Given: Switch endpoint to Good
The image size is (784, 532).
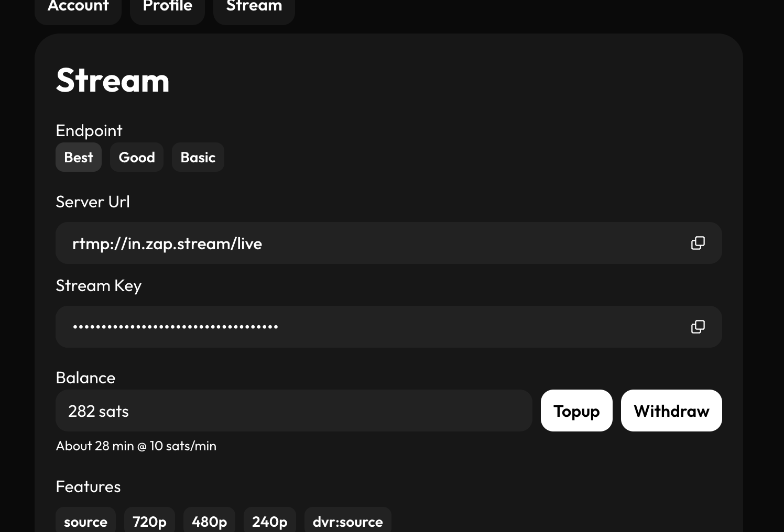Looking at the screenshot, I should (x=137, y=157).
